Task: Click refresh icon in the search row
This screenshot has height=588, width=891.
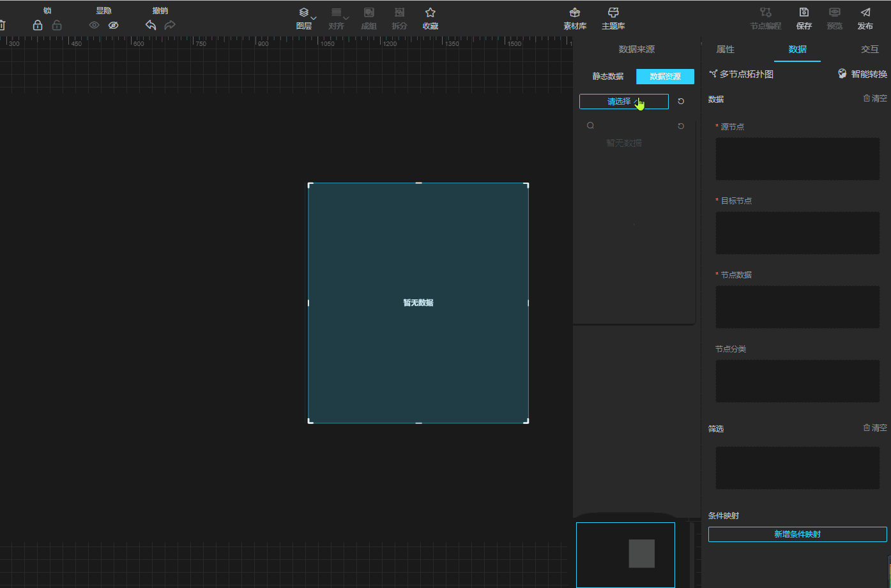Action: pos(681,126)
